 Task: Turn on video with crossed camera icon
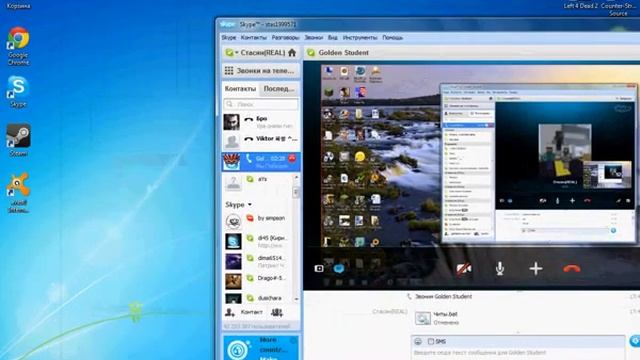[464, 268]
